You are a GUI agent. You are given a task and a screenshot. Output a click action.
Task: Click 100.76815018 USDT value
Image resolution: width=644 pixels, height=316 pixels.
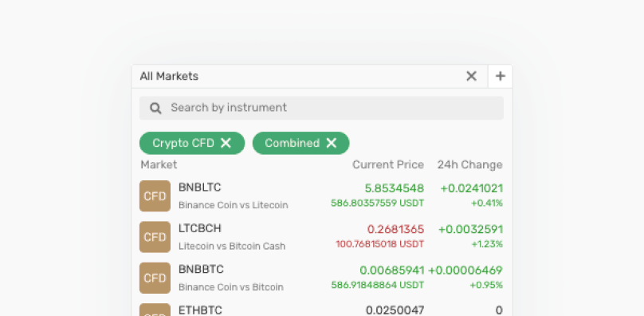pyautogui.click(x=380, y=244)
